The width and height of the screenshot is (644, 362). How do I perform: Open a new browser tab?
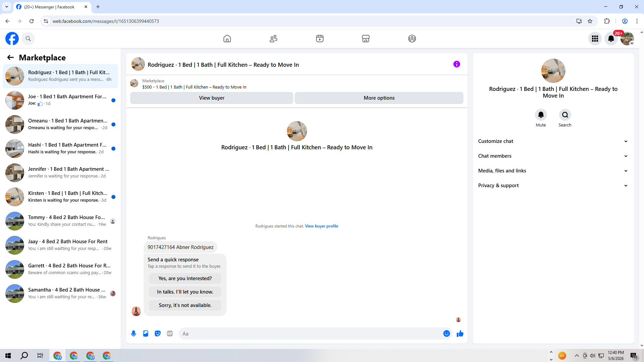[98, 7]
